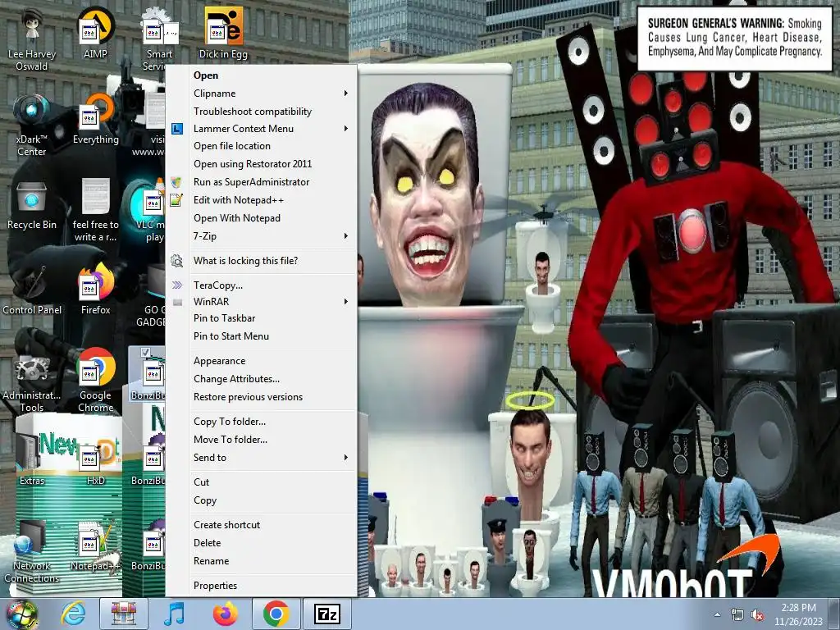Image resolution: width=840 pixels, height=630 pixels.
Task: Select the Network Connections desktop icon
Action: (32, 552)
